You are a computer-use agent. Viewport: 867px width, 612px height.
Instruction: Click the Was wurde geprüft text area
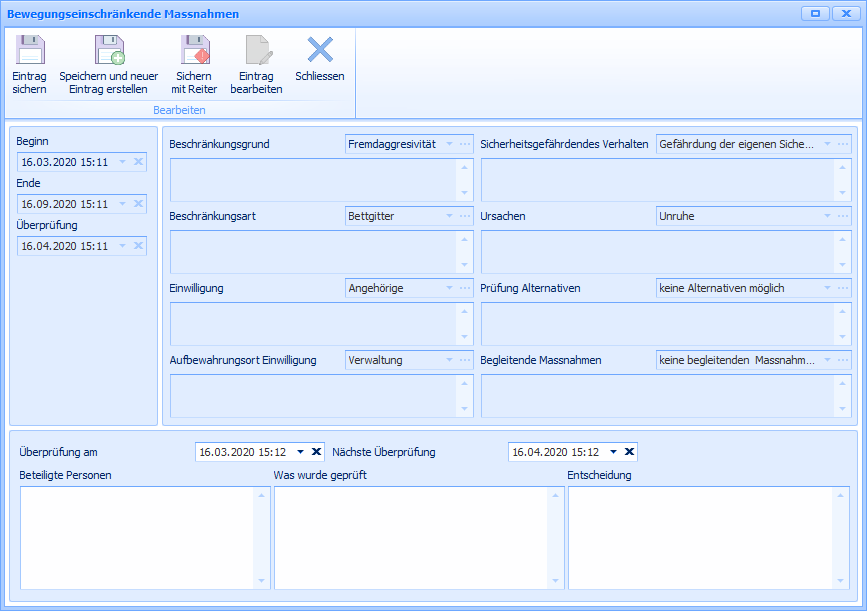coord(410,538)
